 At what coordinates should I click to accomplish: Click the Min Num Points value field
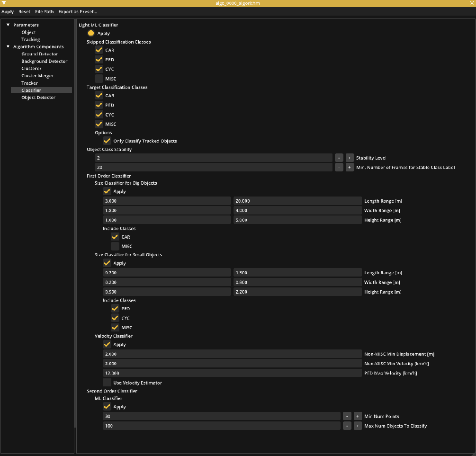pyautogui.click(x=222, y=417)
